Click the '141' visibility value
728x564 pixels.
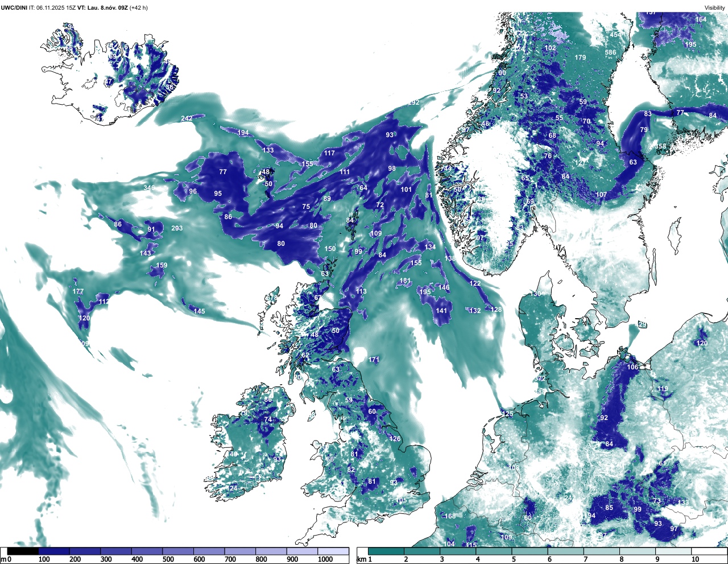442,311
